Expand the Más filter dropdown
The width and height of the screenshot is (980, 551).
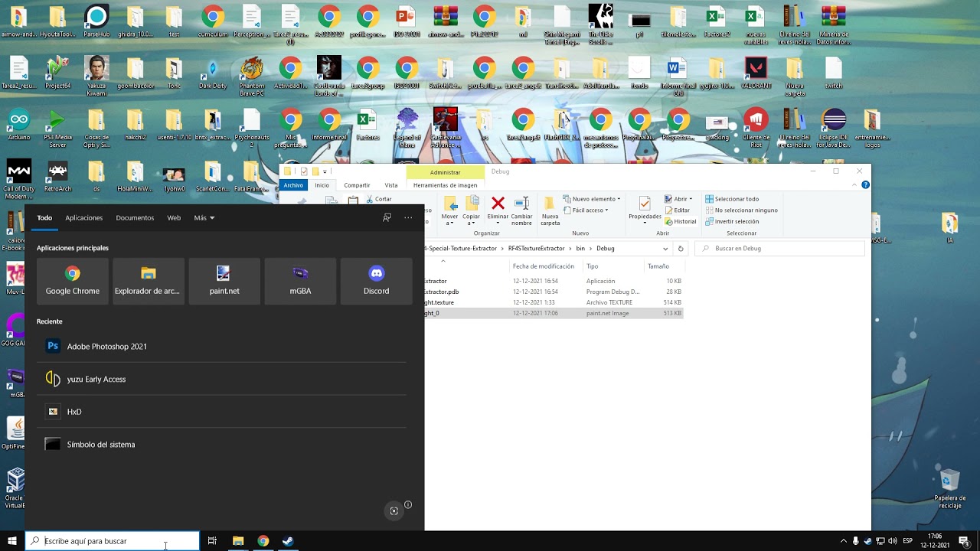204,218
